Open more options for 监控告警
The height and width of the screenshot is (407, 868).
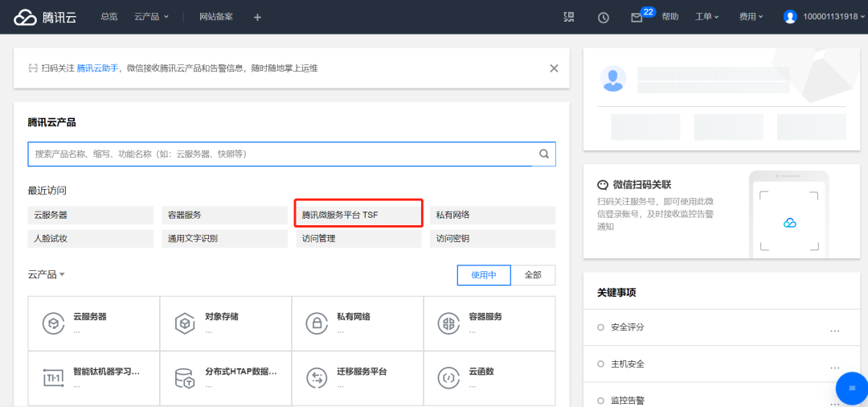(x=835, y=404)
